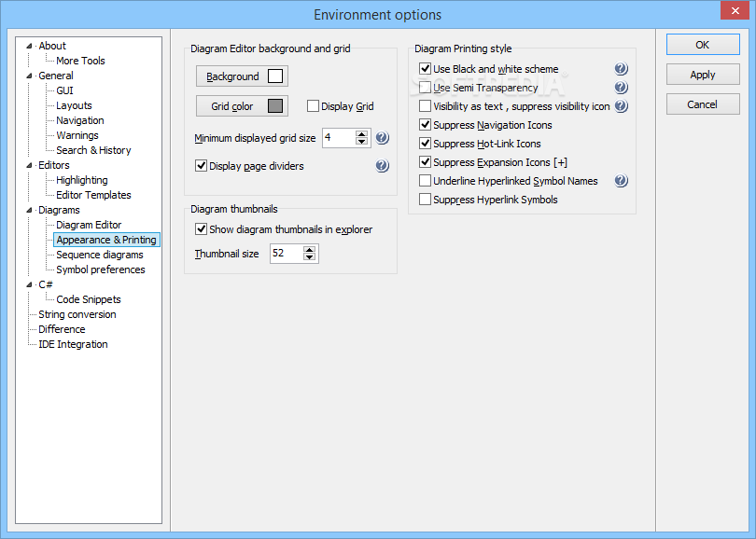Open help for Use Semi Transparency

(621, 87)
